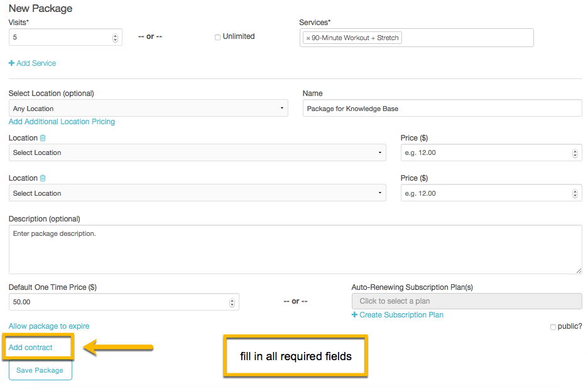This screenshot has height=389, width=588.
Task: Enable the Unlimited visits checkbox
Action: (x=217, y=36)
